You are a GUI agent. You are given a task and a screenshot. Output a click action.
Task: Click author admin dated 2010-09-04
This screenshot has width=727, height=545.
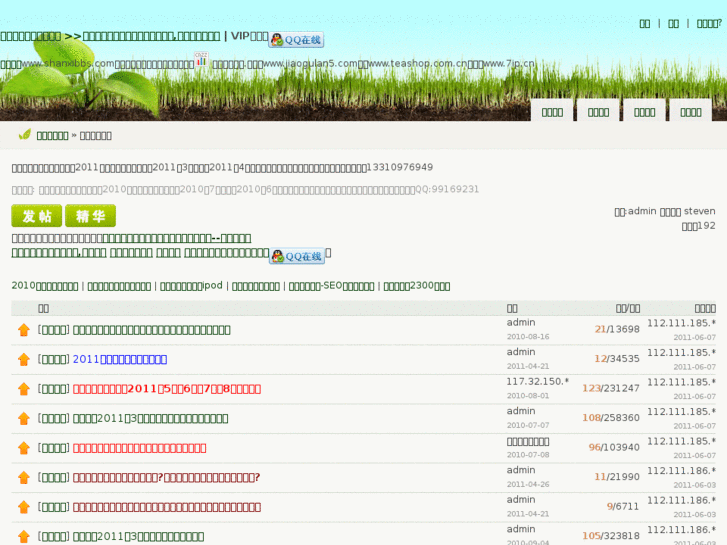coord(521,529)
